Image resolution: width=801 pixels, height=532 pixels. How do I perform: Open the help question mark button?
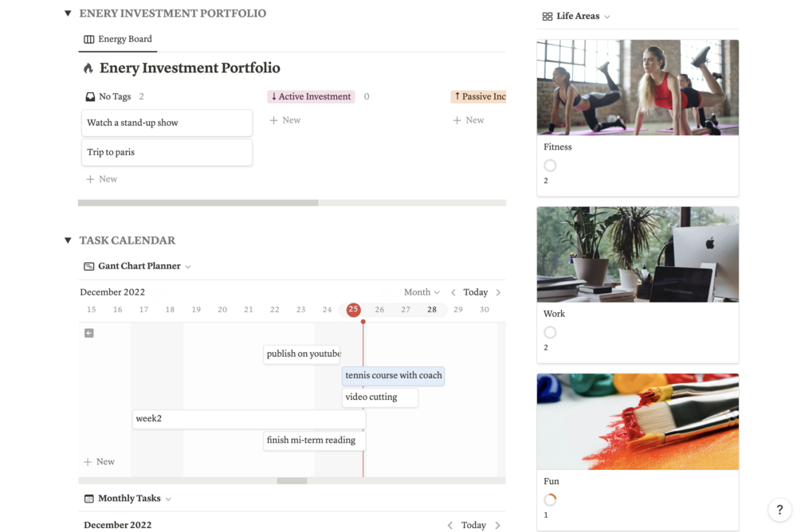pos(779,510)
